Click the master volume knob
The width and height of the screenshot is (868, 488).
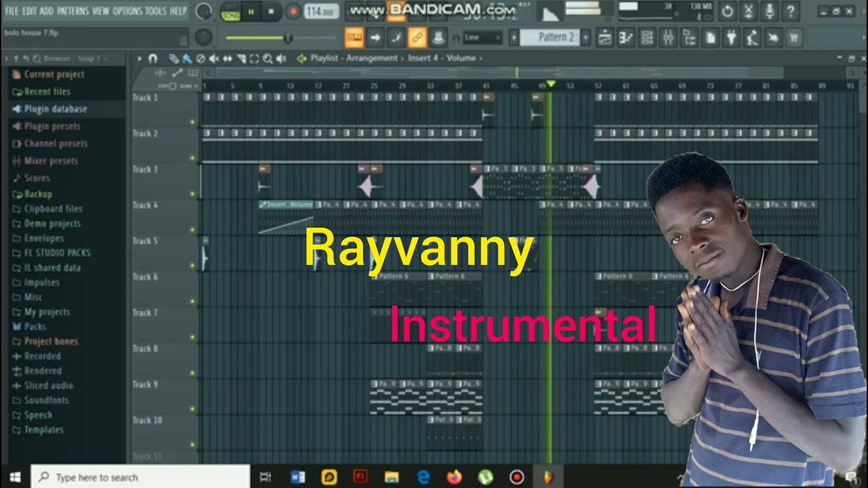click(x=203, y=12)
